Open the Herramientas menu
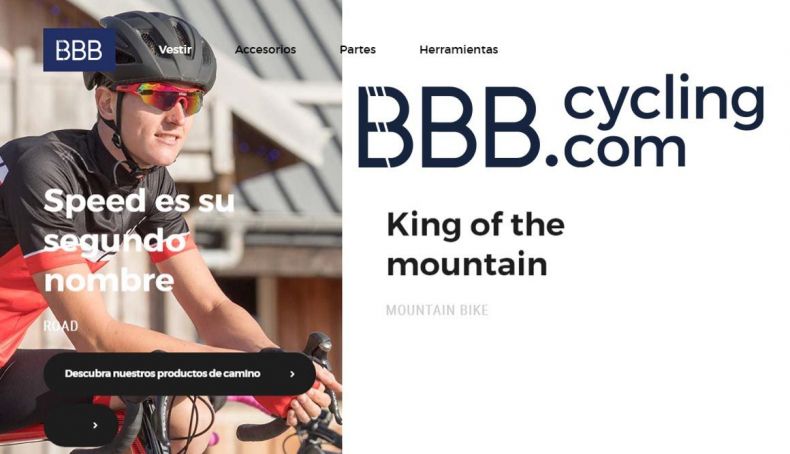The width and height of the screenshot is (790, 454). click(458, 49)
